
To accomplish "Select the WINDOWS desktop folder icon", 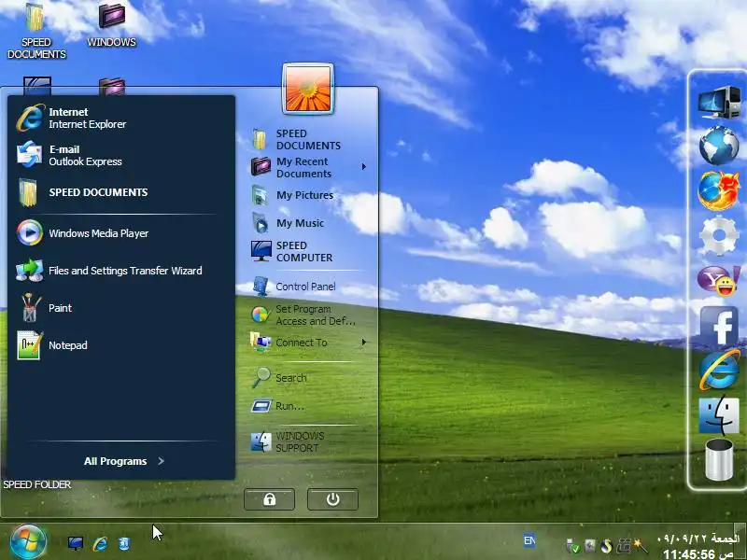I will pyautogui.click(x=111, y=25).
